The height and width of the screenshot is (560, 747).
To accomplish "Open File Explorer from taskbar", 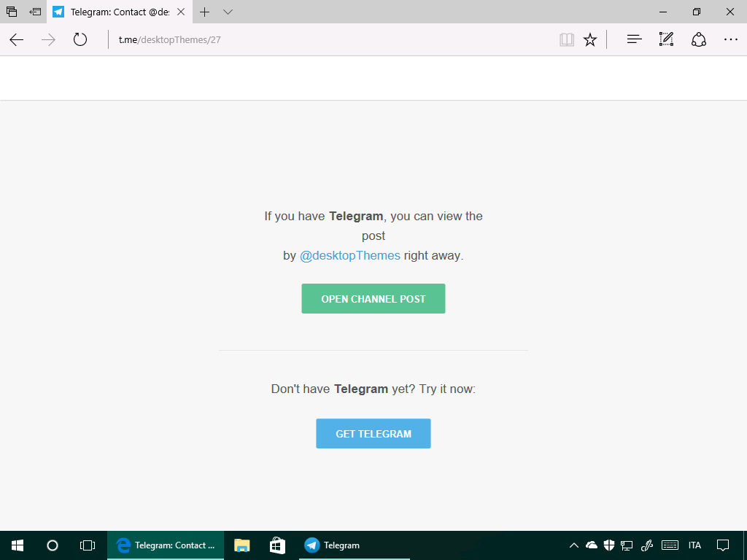I will coord(242,545).
